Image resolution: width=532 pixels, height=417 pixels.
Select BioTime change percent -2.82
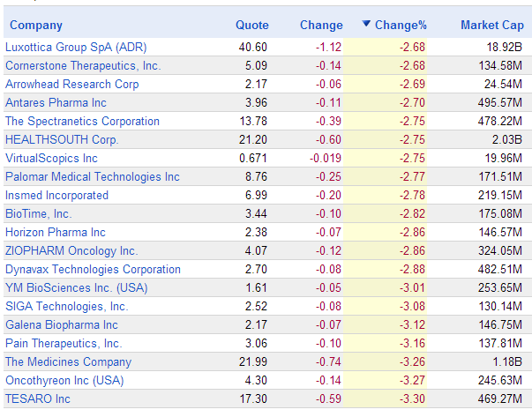tap(412, 214)
